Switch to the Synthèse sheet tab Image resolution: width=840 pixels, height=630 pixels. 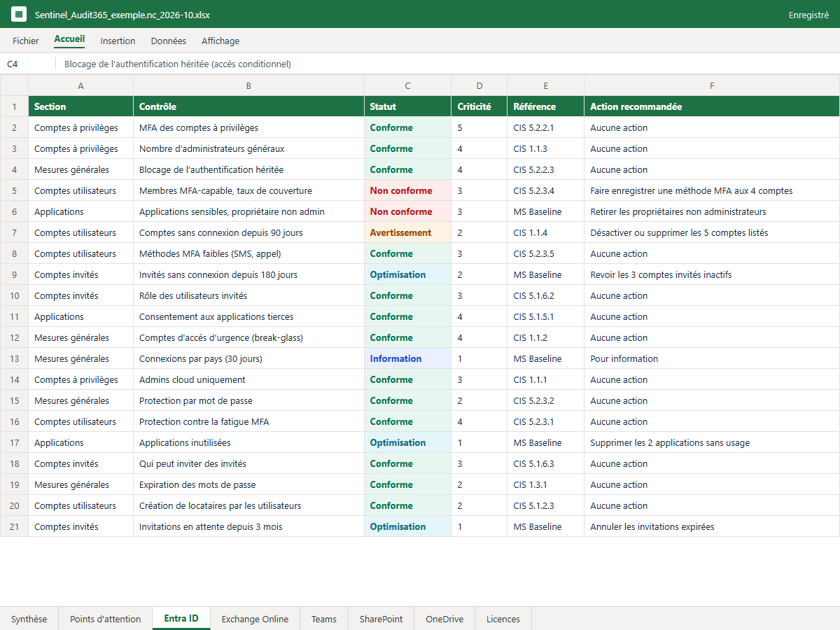click(29, 619)
